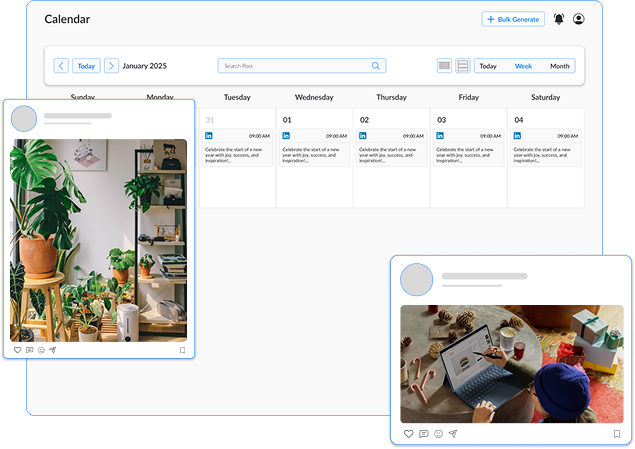The image size is (635, 449).
Task: Switch to stacked rows view icon
Action: pos(462,66)
